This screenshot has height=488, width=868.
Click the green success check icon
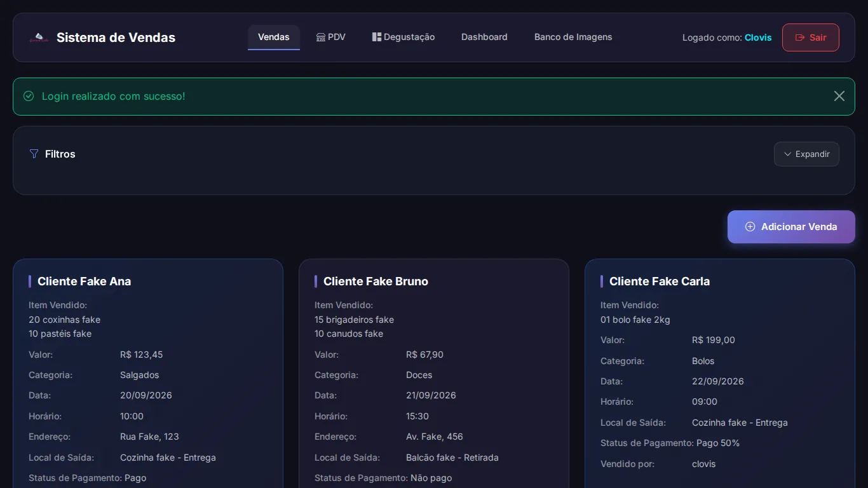29,96
